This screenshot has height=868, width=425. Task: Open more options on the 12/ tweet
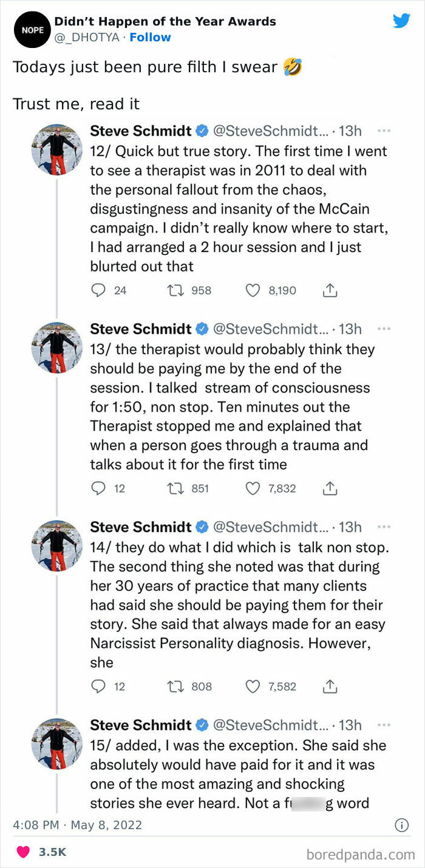[x=383, y=131]
